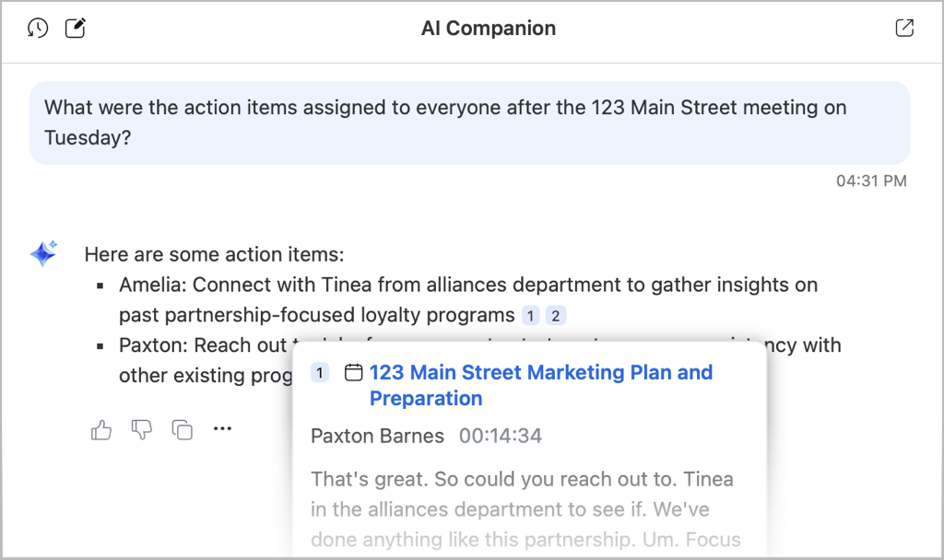Viewport: 944px width, 560px height.
Task: Pop out AI Companion into a new window
Action: (x=904, y=28)
